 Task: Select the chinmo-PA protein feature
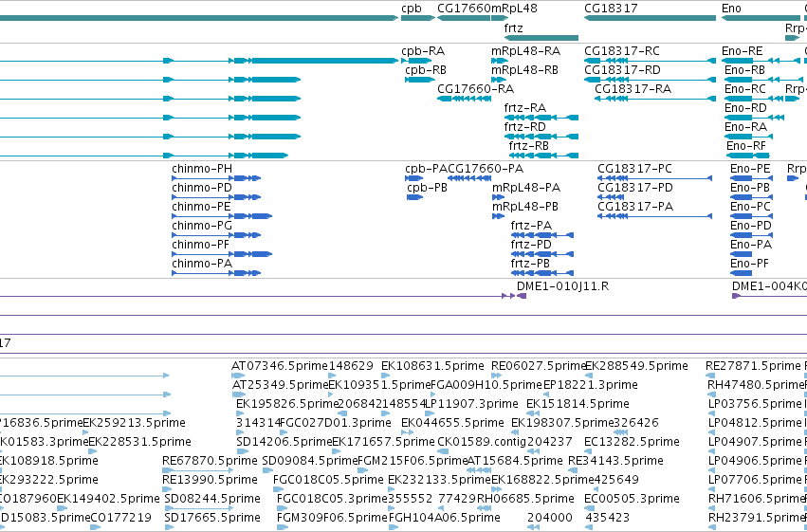(216, 273)
